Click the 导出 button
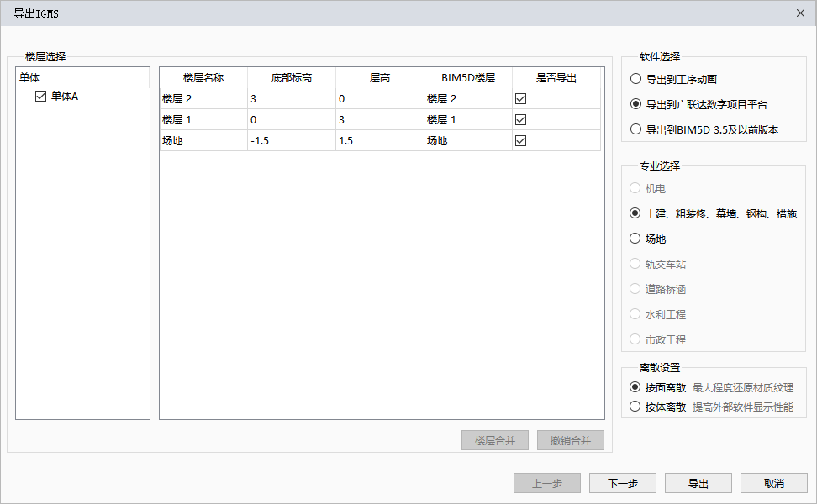 pyautogui.click(x=698, y=483)
